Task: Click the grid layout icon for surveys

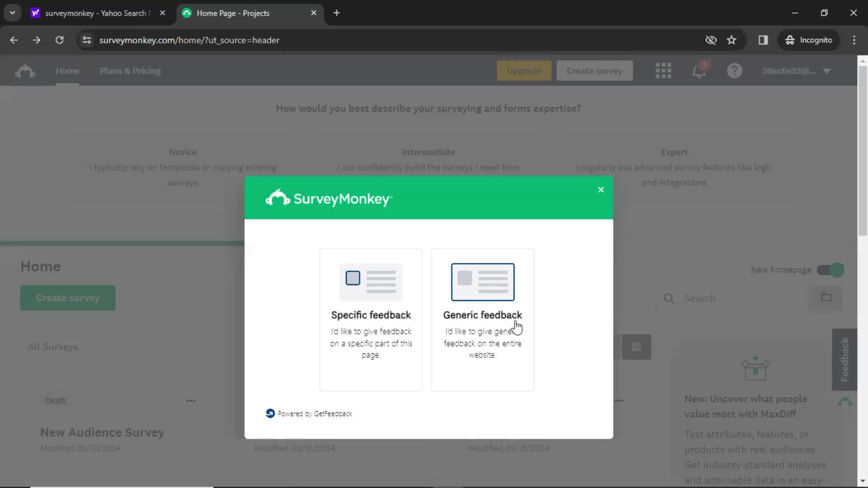Action: click(x=636, y=347)
